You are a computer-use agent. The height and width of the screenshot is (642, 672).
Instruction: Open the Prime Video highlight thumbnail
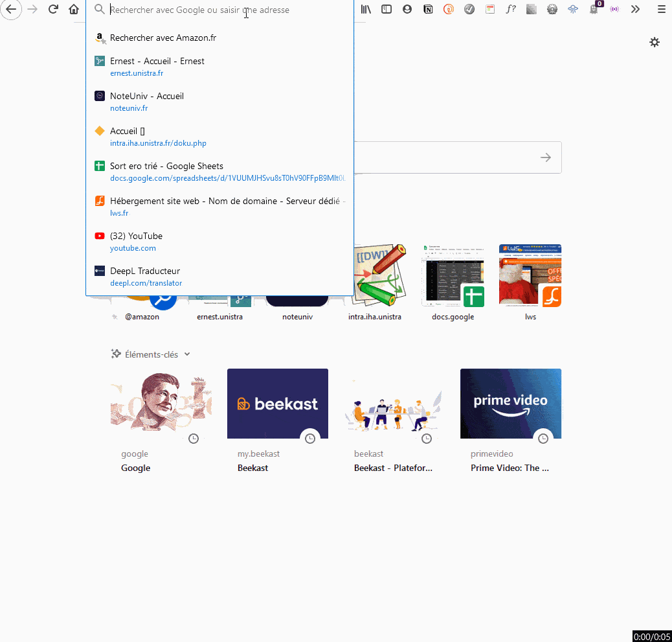[510, 403]
